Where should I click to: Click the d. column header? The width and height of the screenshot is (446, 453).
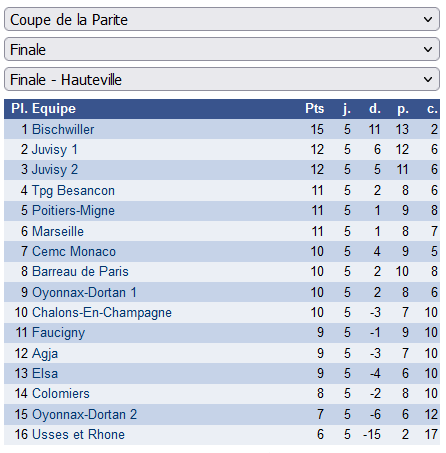pyautogui.click(x=375, y=109)
